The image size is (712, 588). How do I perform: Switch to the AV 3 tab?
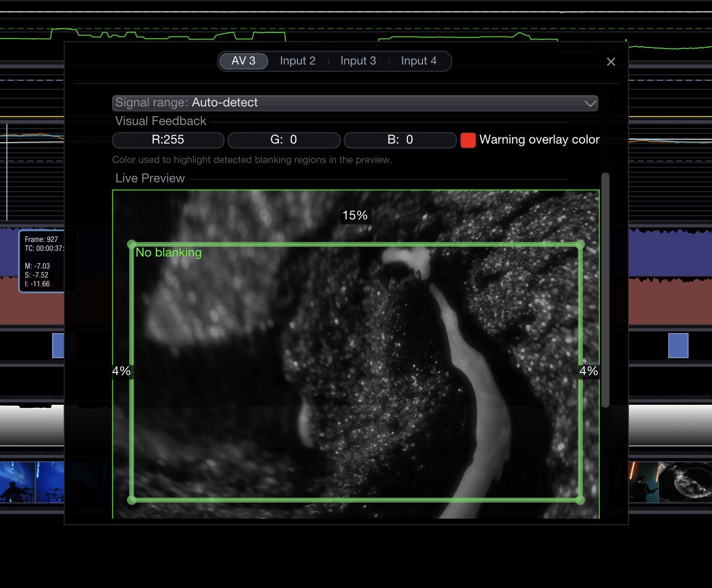click(x=243, y=61)
